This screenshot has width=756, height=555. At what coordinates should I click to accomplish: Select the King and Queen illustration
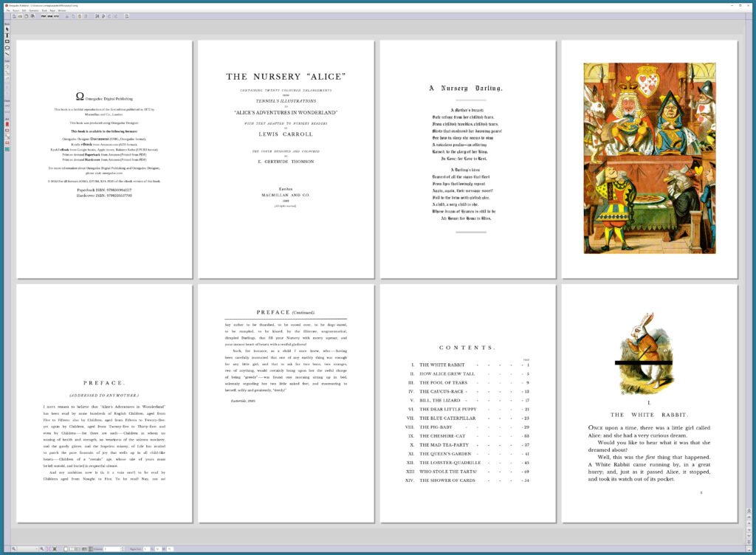pos(650,158)
